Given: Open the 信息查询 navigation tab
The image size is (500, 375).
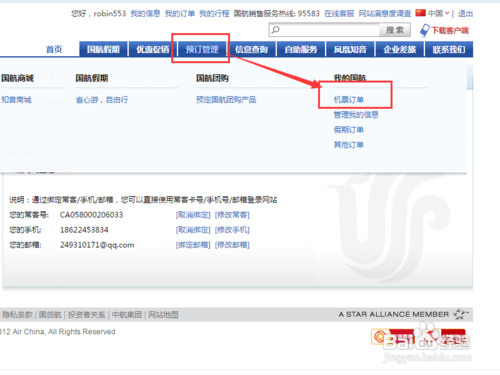Looking at the screenshot, I should [x=251, y=49].
